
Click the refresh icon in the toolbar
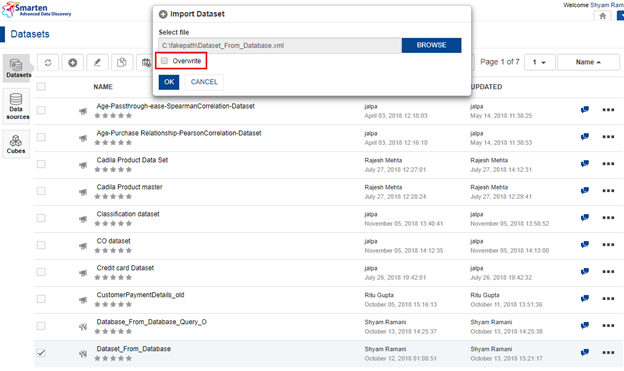(48, 62)
